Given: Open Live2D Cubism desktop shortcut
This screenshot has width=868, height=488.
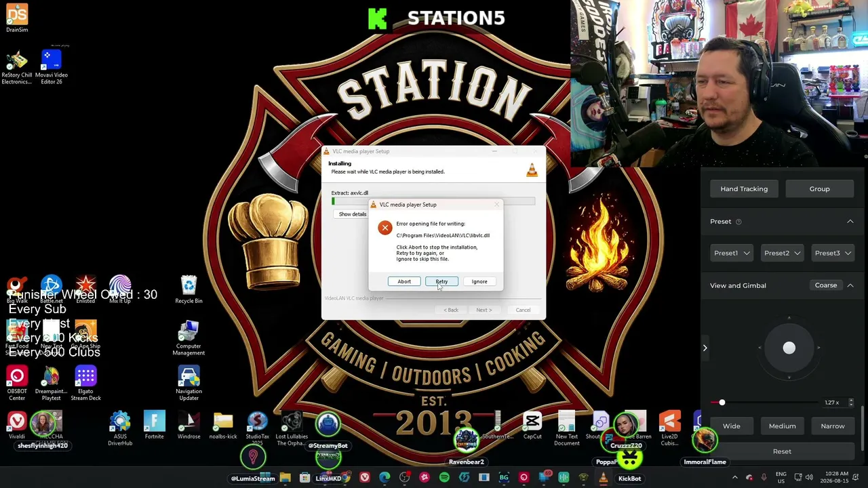Looking at the screenshot, I should 669,428.
